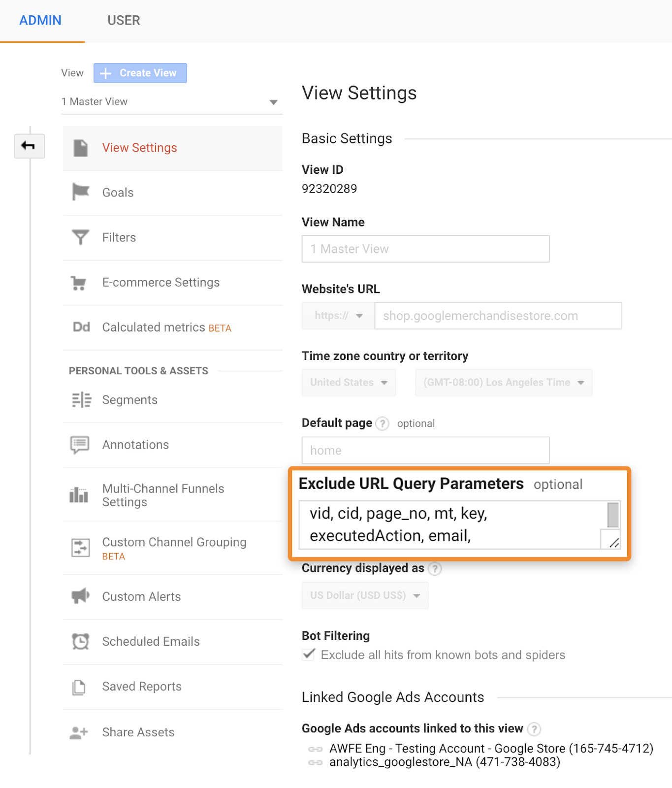Click the Segments icon in sidebar
This screenshot has width=672, height=788.
[x=81, y=400]
